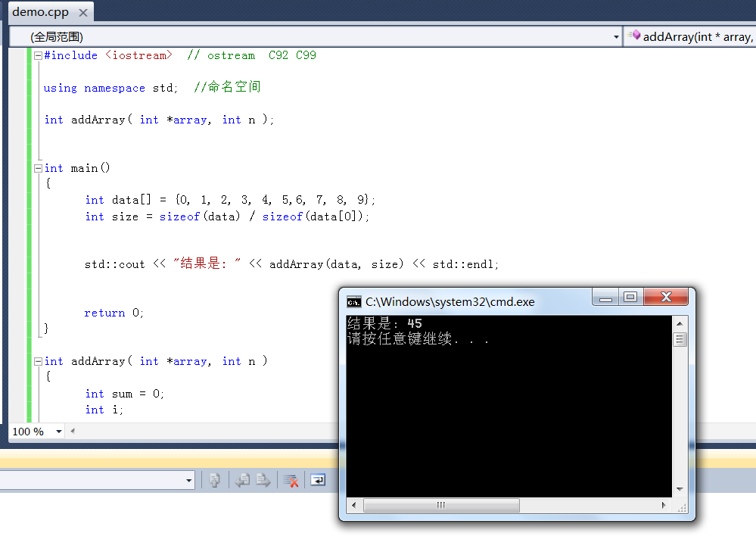Click Find Message in Code icon
Image resolution: width=756 pixels, height=558 pixels.
pos(215,480)
